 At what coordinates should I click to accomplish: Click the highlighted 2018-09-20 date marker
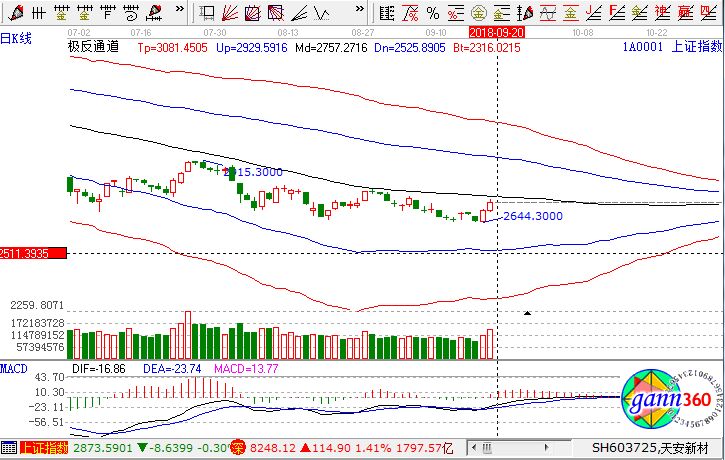tap(498, 32)
